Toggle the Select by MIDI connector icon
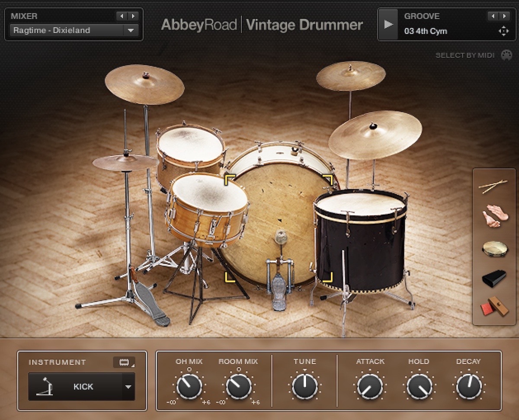The width and height of the screenshot is (519, 420). tap(506, 55)
